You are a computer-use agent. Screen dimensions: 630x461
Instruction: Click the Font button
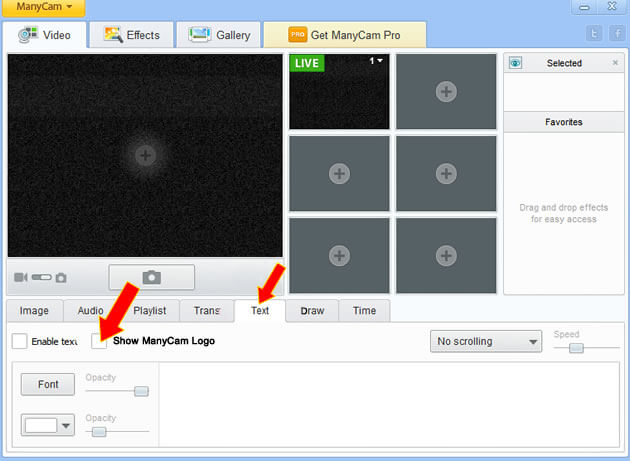coord(48,384)
